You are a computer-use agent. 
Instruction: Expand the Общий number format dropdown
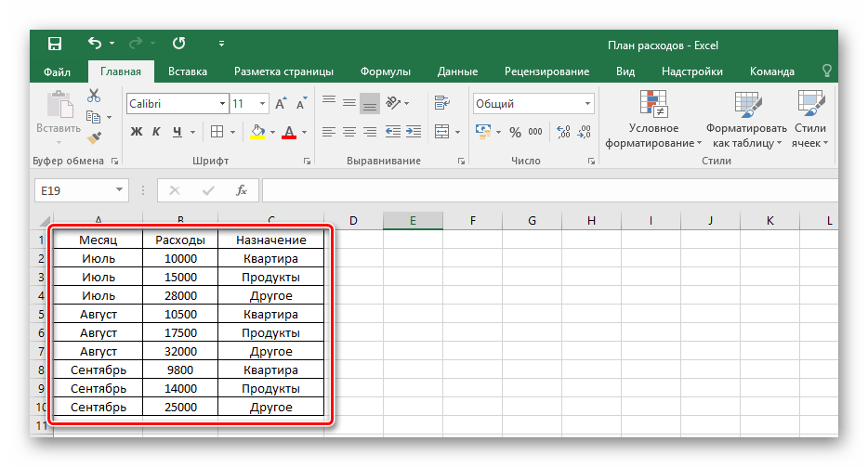(588, 104)
